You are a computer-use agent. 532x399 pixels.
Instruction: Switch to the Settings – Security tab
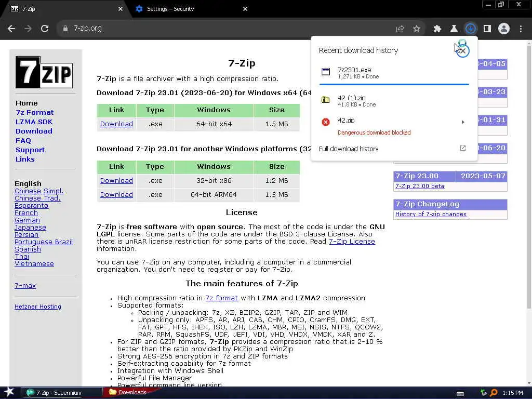coord(190,9)
